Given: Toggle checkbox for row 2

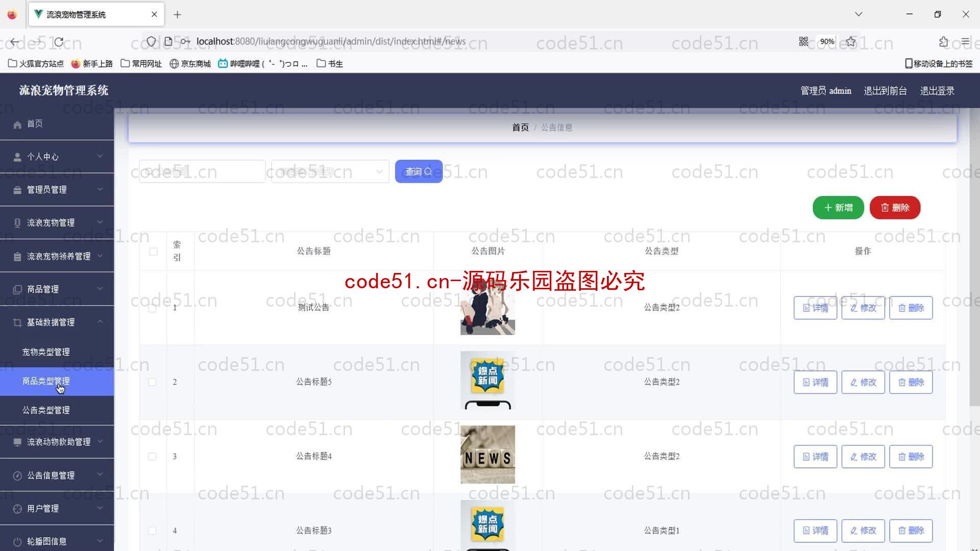Looking at the screenshot, I should pyautogui.click(x=152, y=382).
